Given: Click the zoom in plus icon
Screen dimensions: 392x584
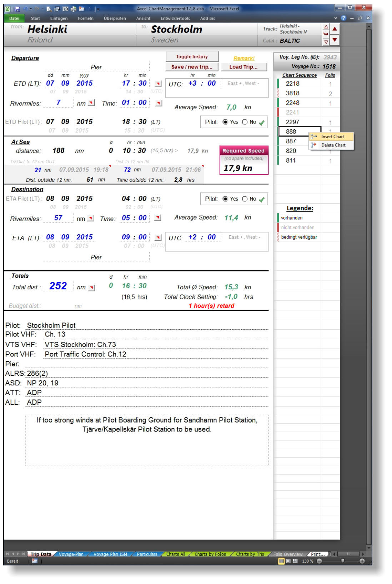Looking at the screenshot, I should tap(362, 561).
